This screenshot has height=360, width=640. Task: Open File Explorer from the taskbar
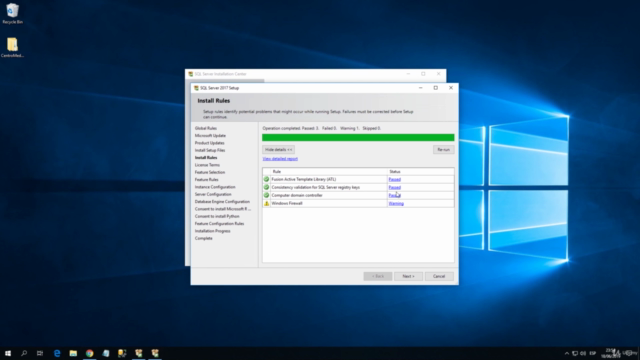(x=73, y=353)
